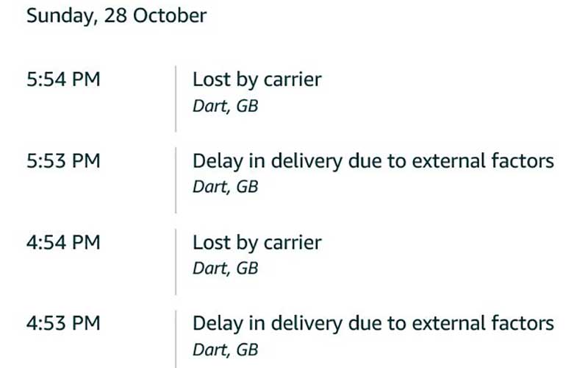Click the Lost by carrier status at 5:54 PM
This screenshot has height=368, width=588.
click(x=257, y=79)
